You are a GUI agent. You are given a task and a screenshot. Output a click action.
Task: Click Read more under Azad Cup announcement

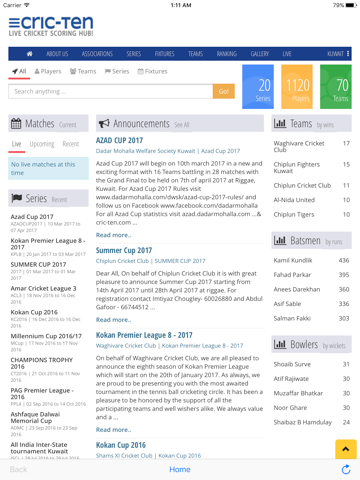point(113,235)
